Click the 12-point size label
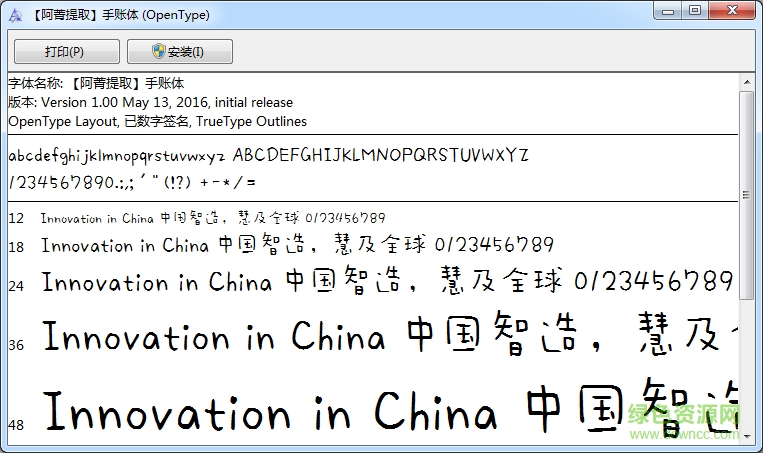The image size is (763, 453). [16, 218]
